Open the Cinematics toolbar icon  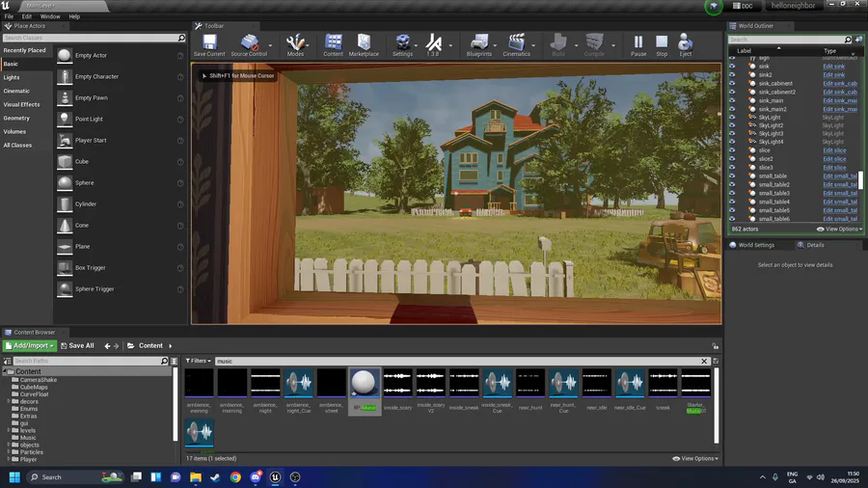click(x=516, y=42)
